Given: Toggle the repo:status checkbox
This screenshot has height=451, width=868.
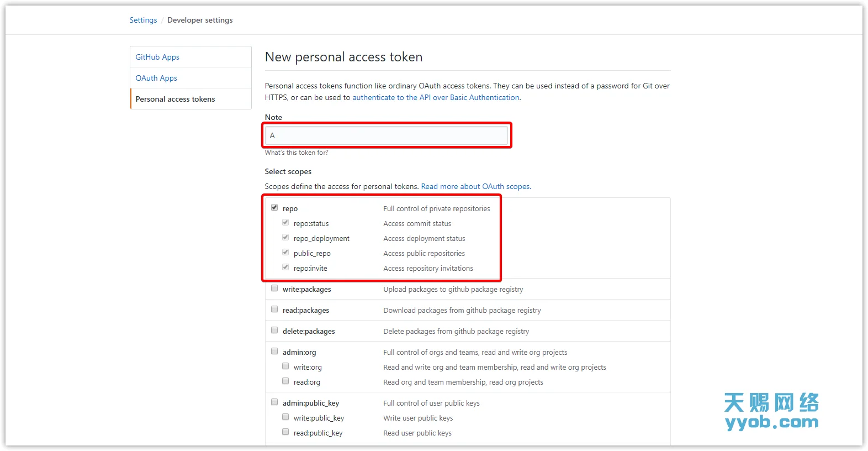Looking at the screenshot, I should 285,222.
